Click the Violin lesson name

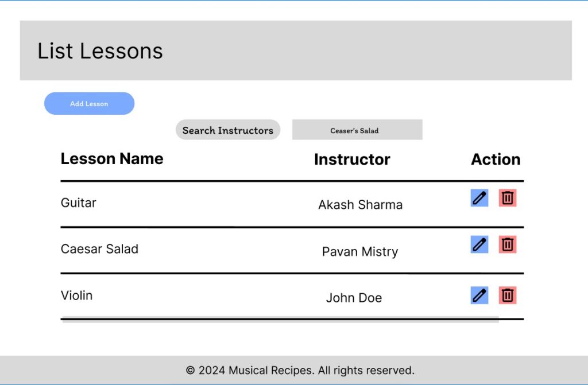coord(76,295)
